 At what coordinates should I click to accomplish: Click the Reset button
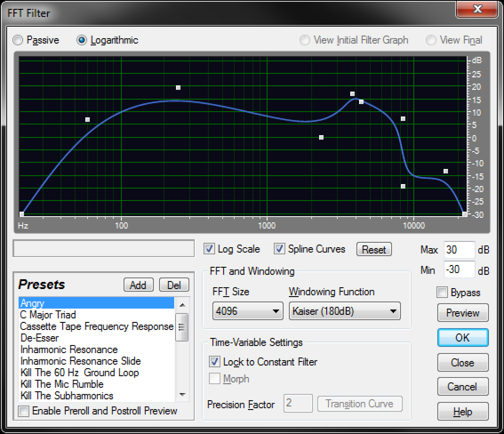[x=374, y=249]
